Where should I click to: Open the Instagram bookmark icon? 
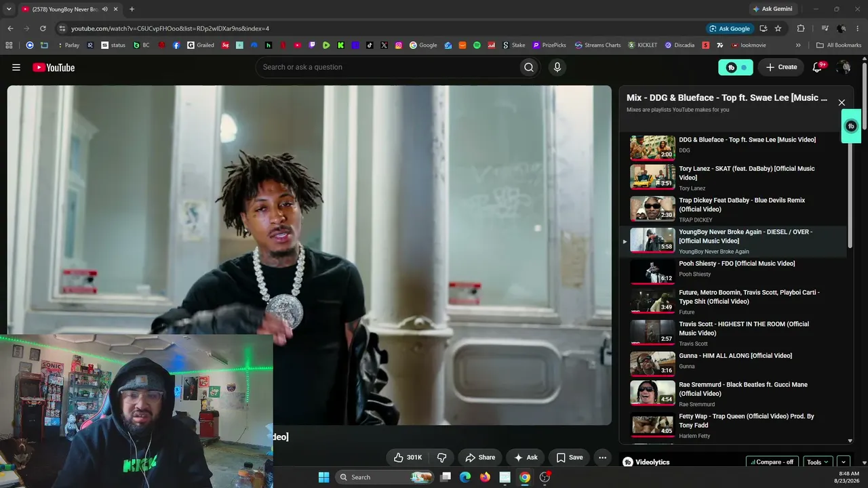399,45
